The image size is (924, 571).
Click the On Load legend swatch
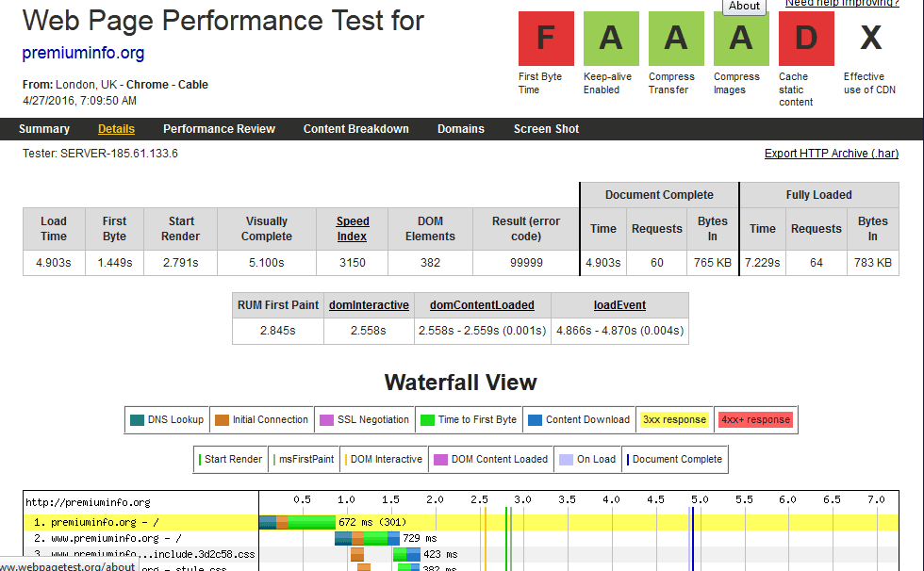click(x=567, y=460)
